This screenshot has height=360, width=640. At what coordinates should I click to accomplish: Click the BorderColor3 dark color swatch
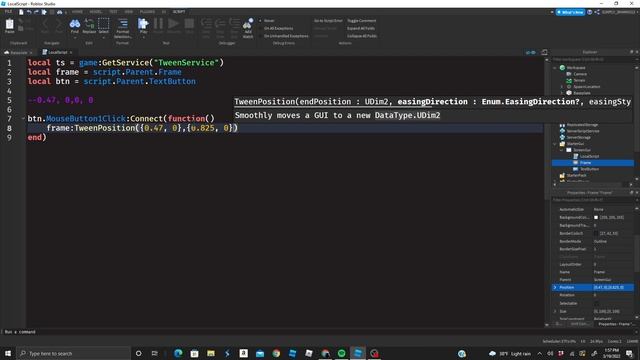pos(596,233)
